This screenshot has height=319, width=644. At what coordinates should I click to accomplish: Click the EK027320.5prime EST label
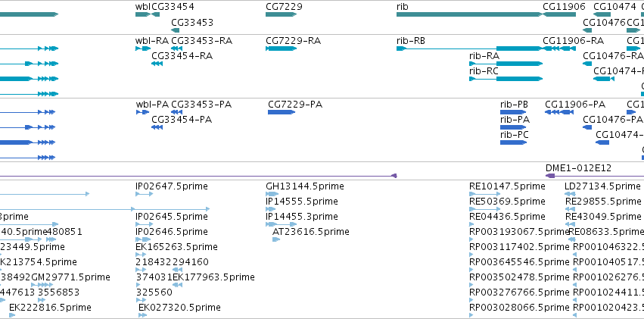click(179, 308)
